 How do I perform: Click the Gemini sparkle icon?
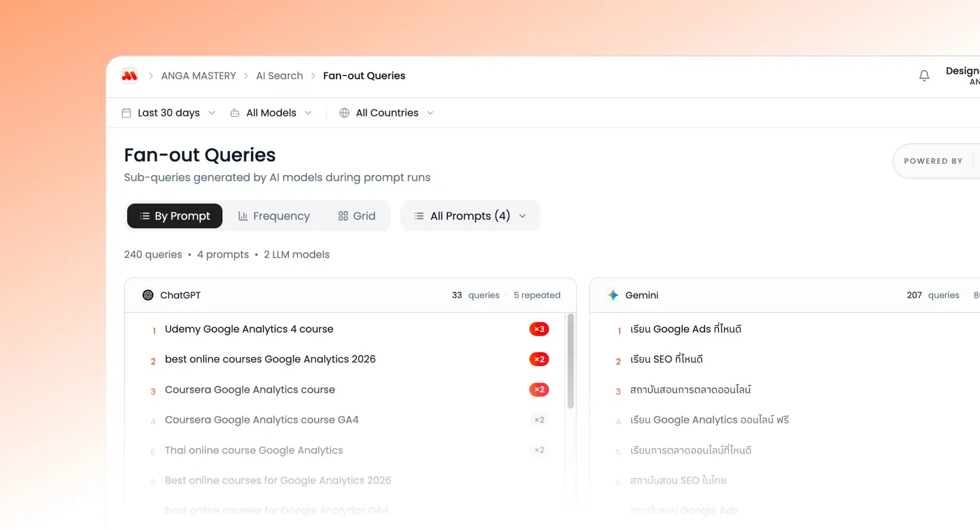point(613,295)
